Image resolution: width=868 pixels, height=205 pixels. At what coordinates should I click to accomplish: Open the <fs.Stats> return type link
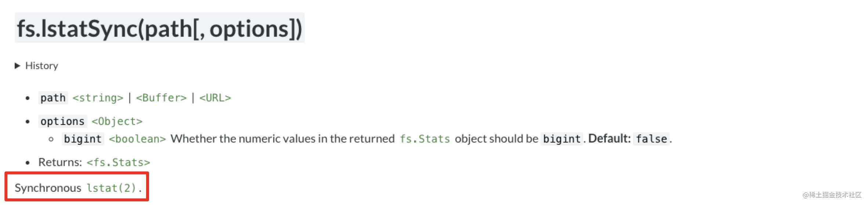[x=118, y=162]
